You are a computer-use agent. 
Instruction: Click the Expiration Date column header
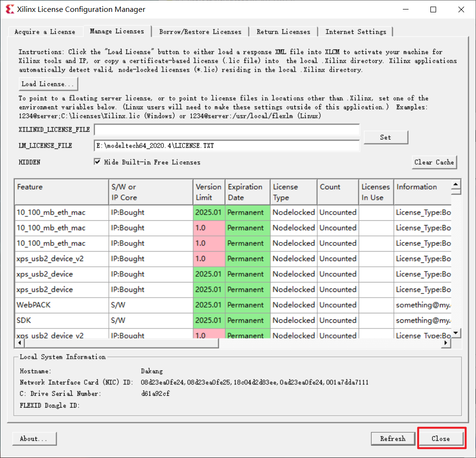click(x=248, y=192)
